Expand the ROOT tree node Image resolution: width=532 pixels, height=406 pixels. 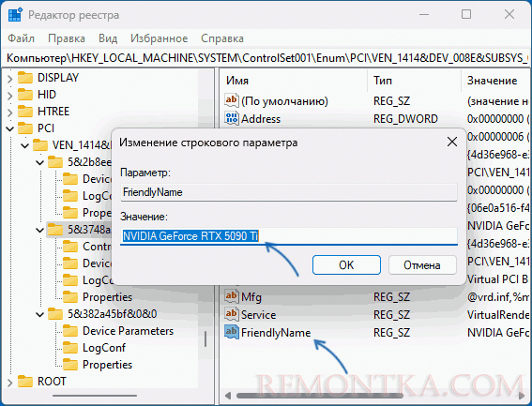coord(9,383)
